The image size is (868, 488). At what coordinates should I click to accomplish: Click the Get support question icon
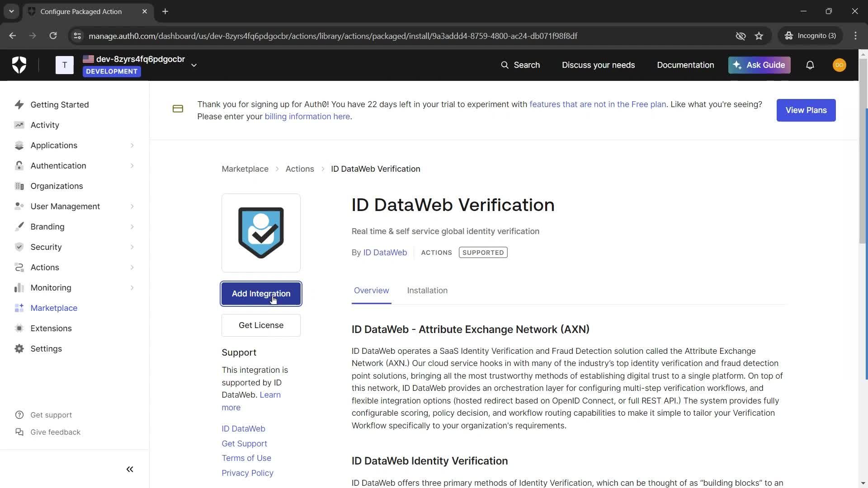(19, 415)
